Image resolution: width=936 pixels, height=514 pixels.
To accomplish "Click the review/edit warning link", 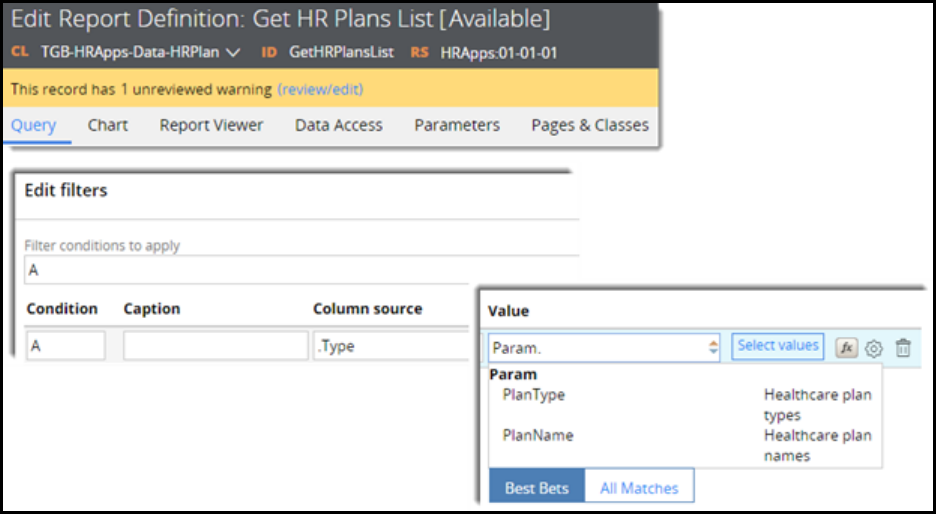I will [320, 89].
